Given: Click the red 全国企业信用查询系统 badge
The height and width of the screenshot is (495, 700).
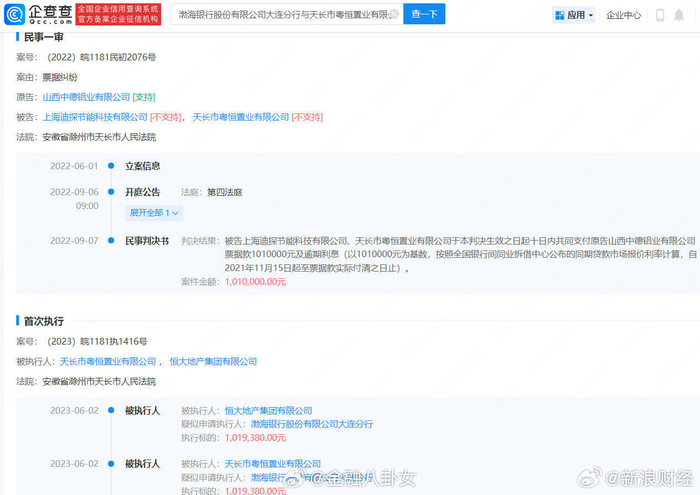Looking at the screenshot, I should 118,14.
